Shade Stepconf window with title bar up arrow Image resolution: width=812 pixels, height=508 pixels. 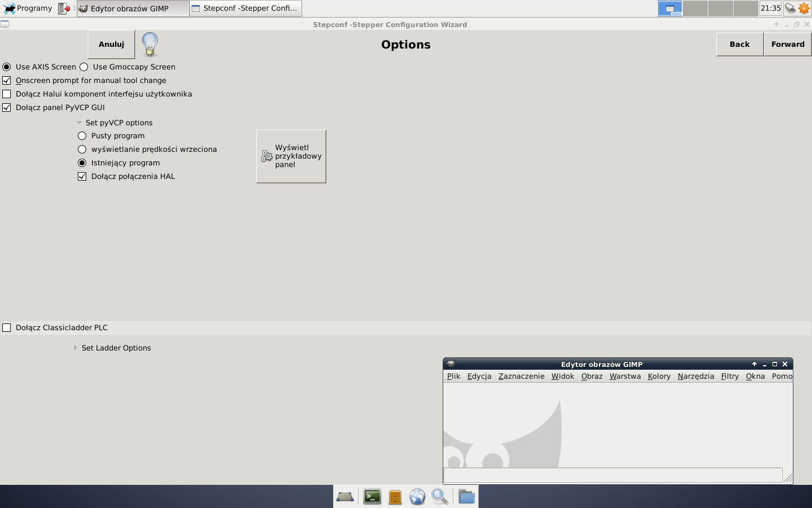(x=776, y=24)
